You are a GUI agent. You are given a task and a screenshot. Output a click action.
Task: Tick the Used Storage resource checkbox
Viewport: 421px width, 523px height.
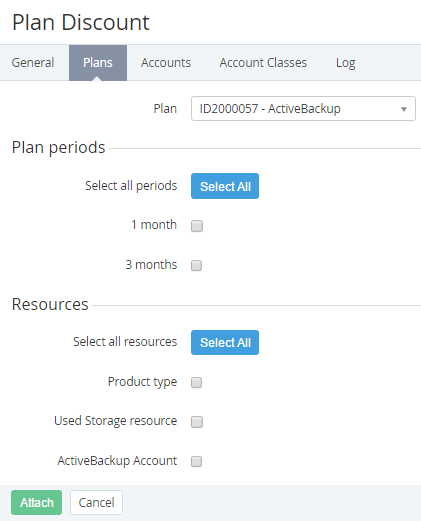197,422
